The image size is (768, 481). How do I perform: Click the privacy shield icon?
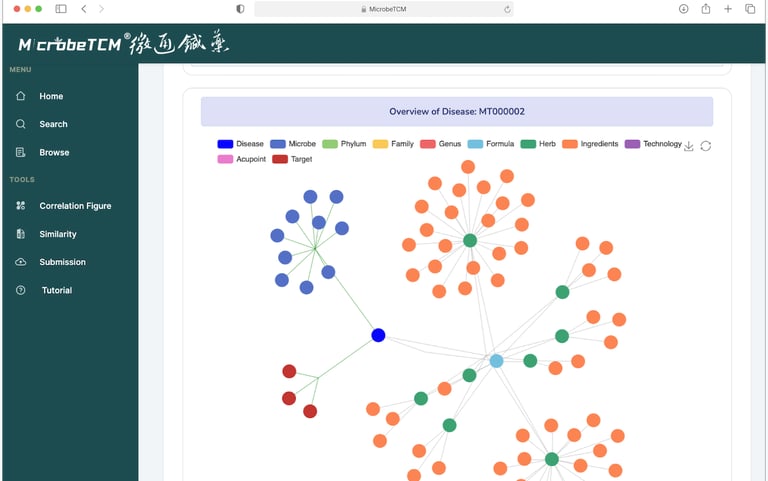pos(240,9)
